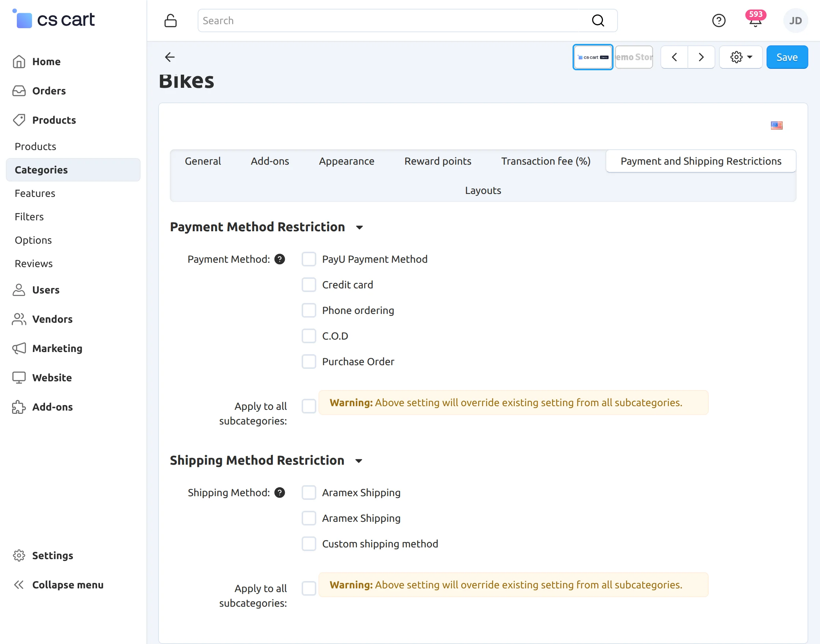The width and height of the screenshot is (820, 644).
Task: Go to next category
Action: [701, 57]
